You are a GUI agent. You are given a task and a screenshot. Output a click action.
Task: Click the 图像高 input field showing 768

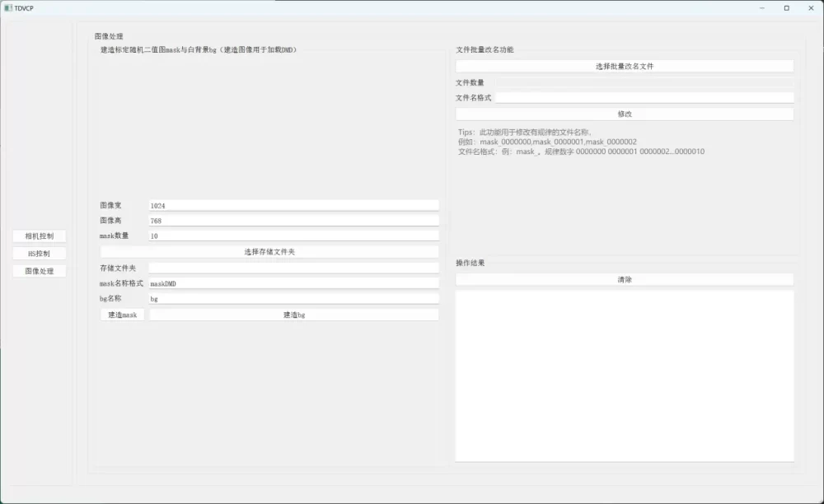coord(293,221)
